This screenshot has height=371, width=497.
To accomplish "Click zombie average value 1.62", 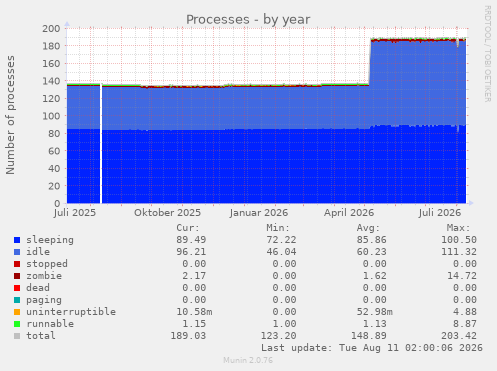I will pos(375,276).
